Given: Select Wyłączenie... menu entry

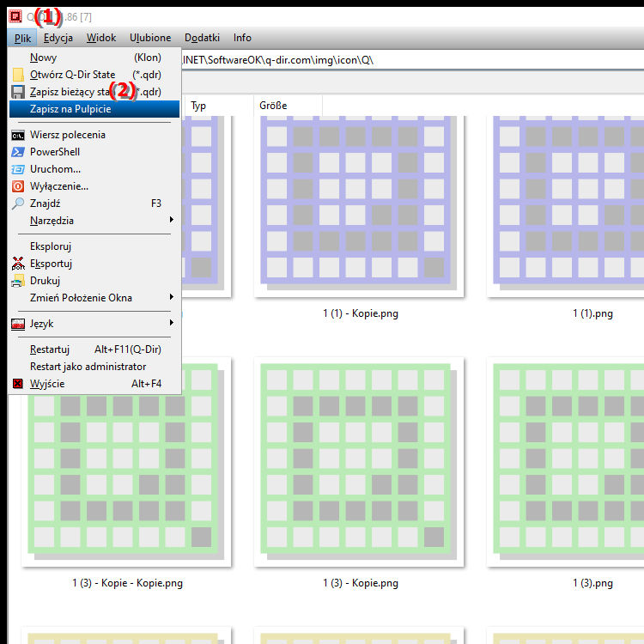Looking at the screenshot, I should coord(94,186).
